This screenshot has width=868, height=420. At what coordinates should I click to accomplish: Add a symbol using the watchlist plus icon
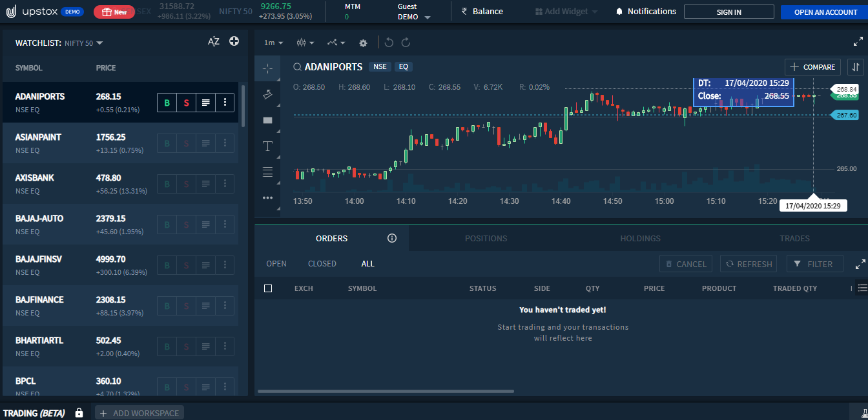234,41
